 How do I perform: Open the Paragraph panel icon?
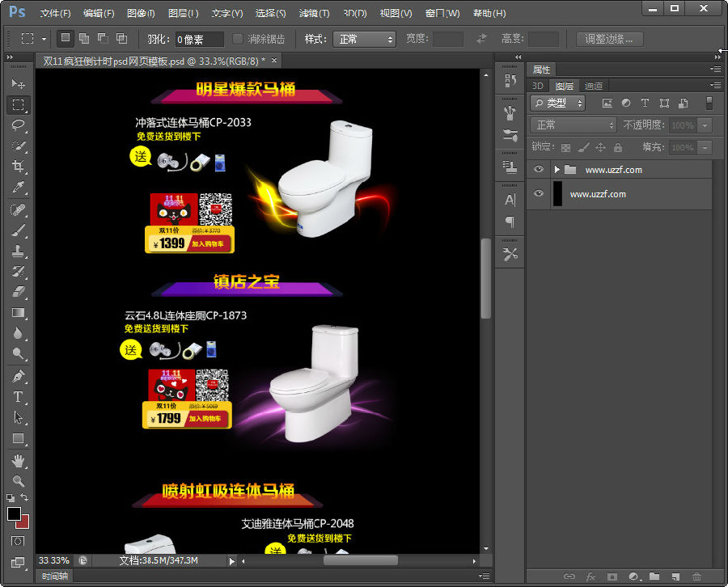point(510,222)
